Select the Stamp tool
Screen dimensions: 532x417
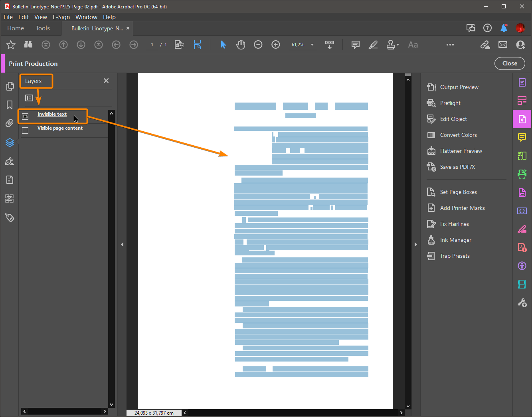[391, 45]
